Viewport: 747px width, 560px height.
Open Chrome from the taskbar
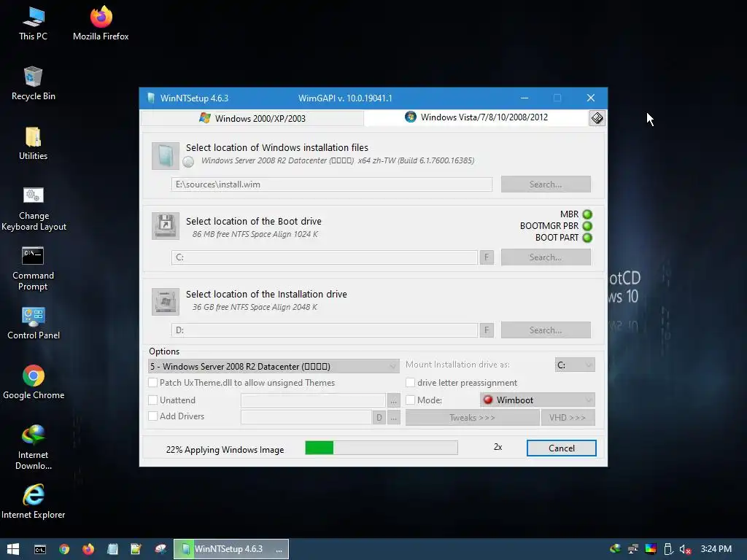[x=64, y=549]
